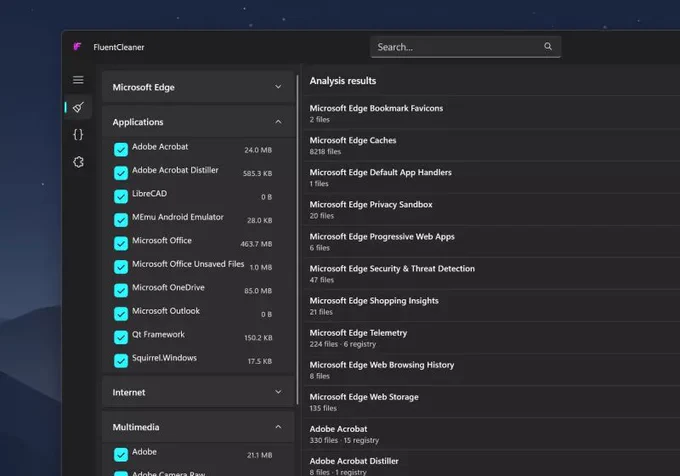
Task: Collapse the Applications section
Action: pos(198,122)
